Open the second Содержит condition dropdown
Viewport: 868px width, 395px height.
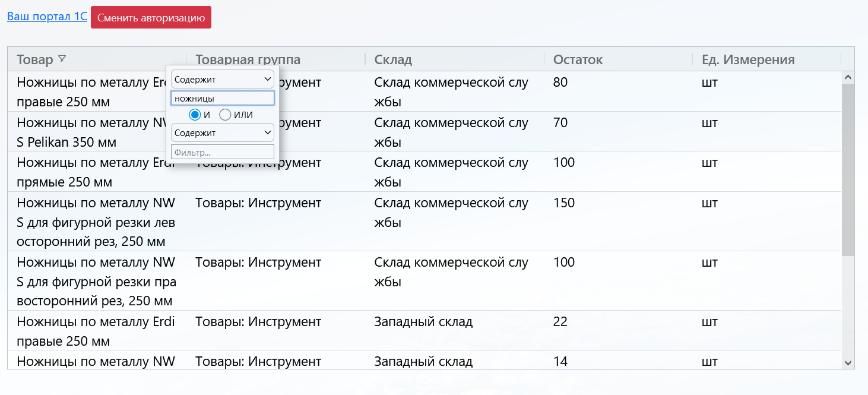click(x=222, y=132)
